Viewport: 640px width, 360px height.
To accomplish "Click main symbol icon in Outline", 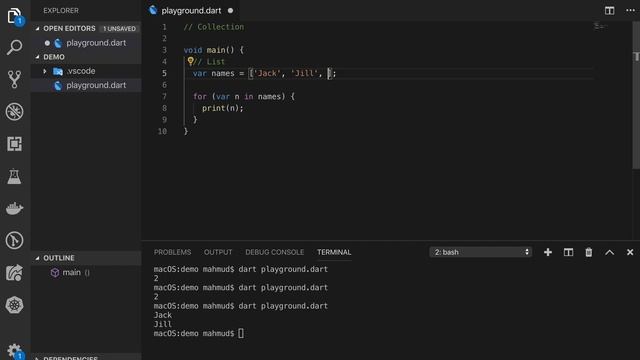I will point(55,272).
